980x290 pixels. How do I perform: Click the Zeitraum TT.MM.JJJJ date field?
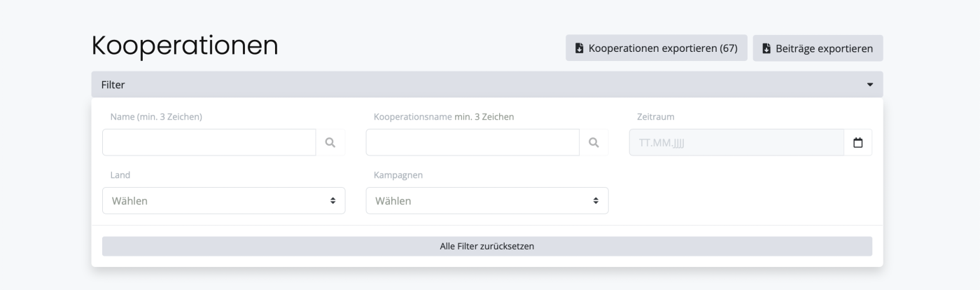(x=735, y=142)
